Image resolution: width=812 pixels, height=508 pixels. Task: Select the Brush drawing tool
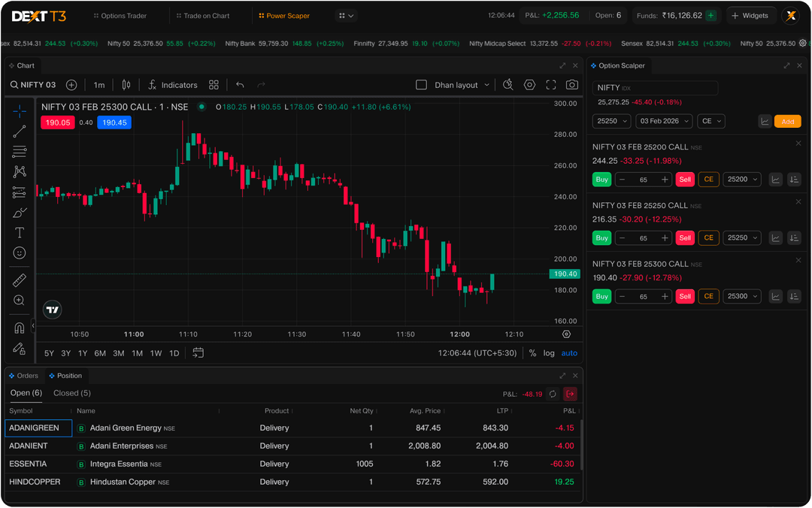pyautogui.click(x=20, y=212)
